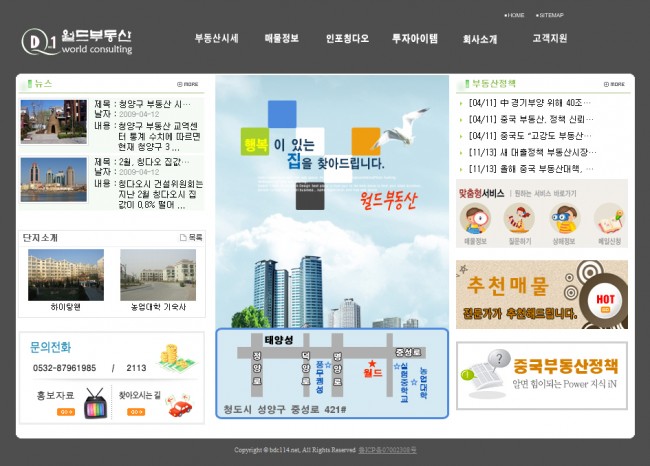650x466 pixels.
Task: Open news title 2월, 칭다오 집값…
Action: click(x=154, y=162)
